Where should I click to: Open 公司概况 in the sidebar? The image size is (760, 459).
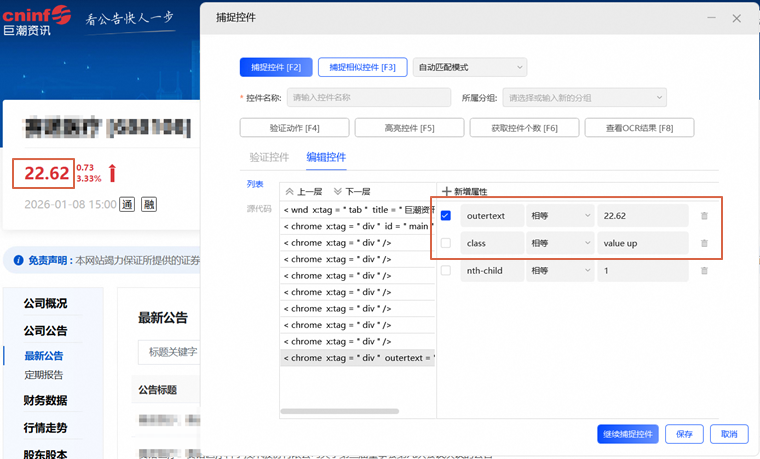(46, 303)
